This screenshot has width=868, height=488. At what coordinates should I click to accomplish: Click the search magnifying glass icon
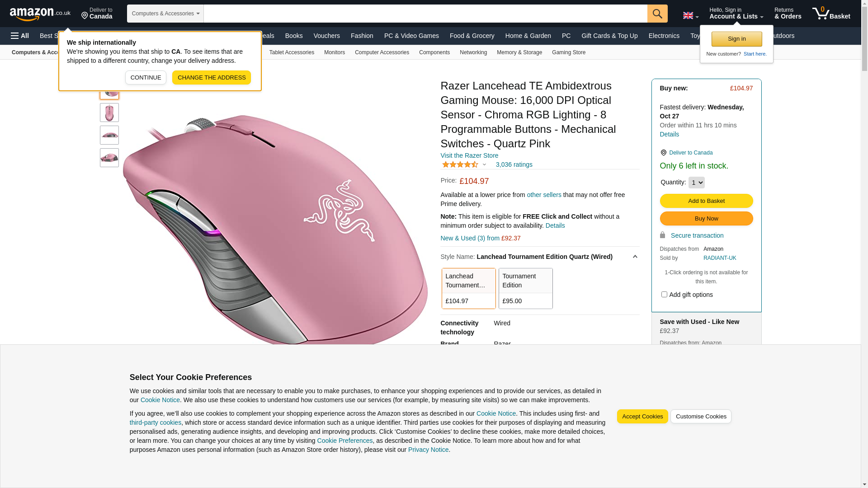[657, 14]
